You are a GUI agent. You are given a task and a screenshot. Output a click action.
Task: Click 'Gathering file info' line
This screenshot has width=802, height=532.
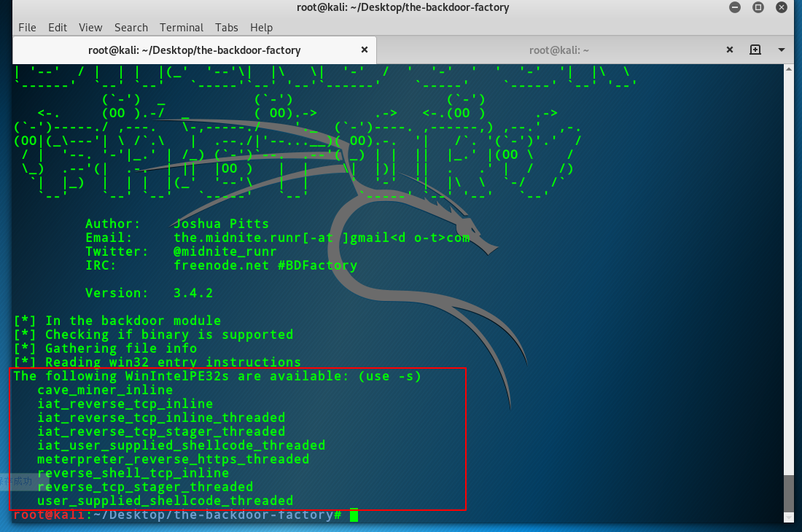105,348
